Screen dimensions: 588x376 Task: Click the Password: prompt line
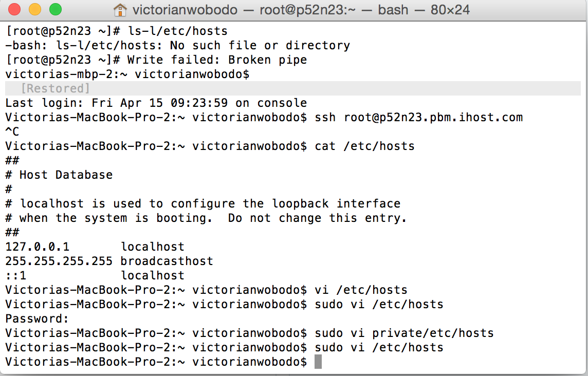point(36,318)
